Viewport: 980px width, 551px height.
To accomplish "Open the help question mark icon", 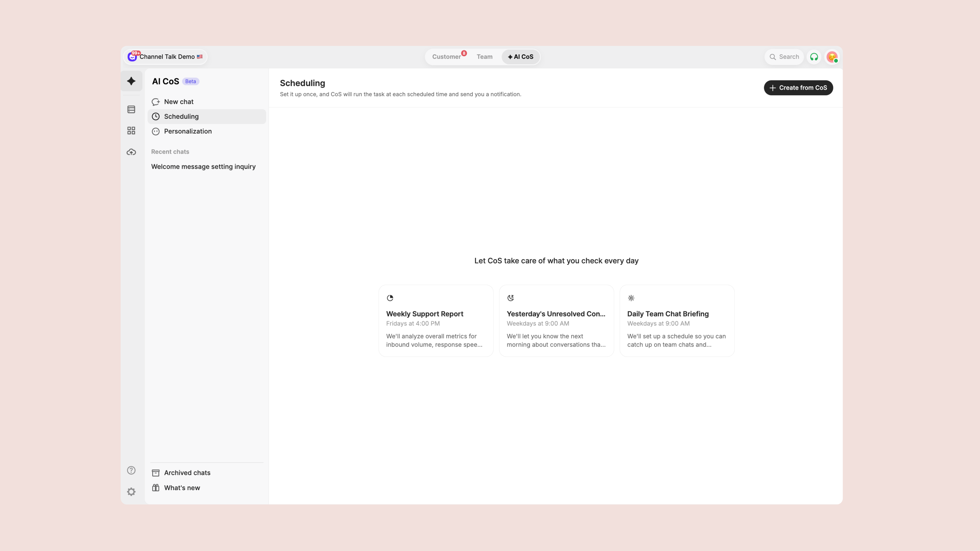I will (x=131, y=470).
